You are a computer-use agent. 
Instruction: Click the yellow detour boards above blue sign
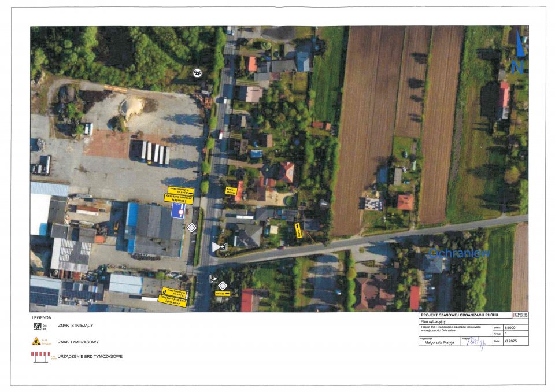point(179,194)
